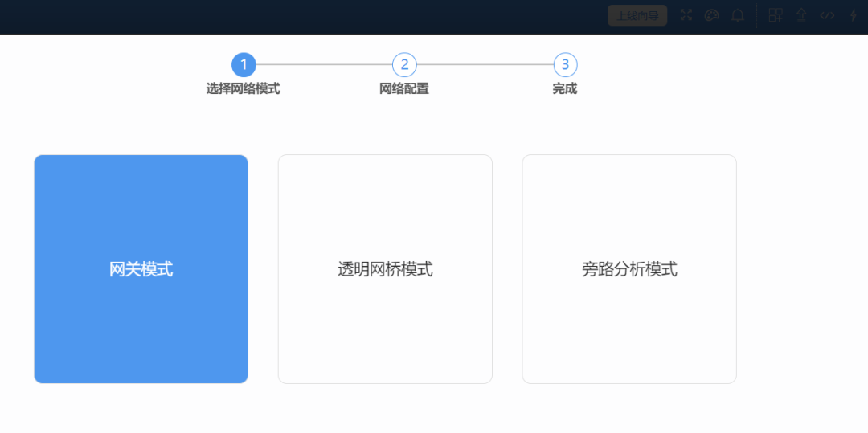Jump to step 3 circle
This screenshot has width=868, height=433.
point(565,64)
